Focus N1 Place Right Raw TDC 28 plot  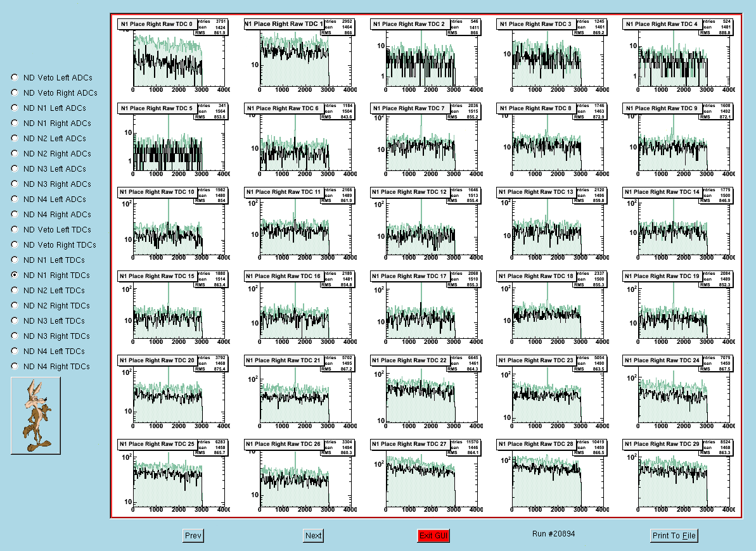(x=553, y=476)
